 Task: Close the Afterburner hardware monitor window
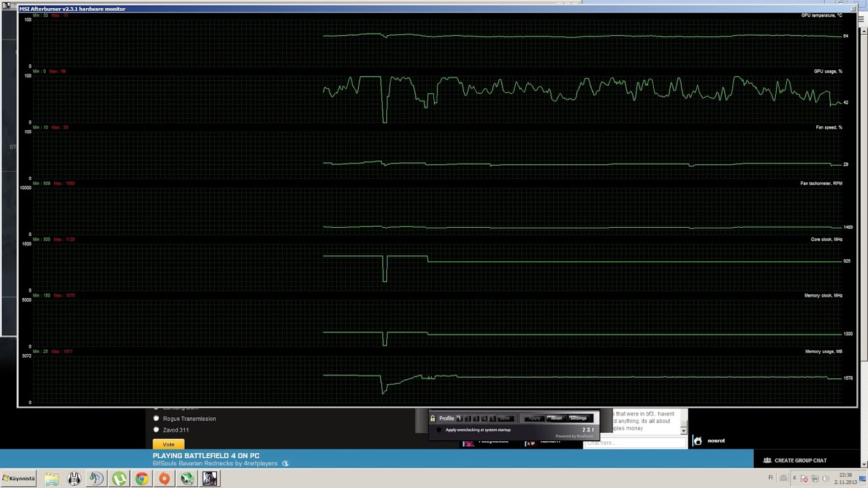[x=853, y=8]
